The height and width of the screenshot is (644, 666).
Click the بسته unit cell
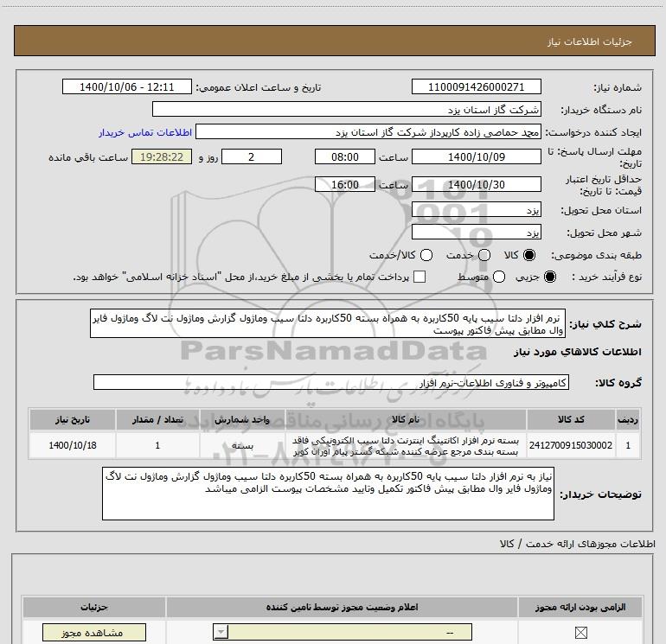242,446
